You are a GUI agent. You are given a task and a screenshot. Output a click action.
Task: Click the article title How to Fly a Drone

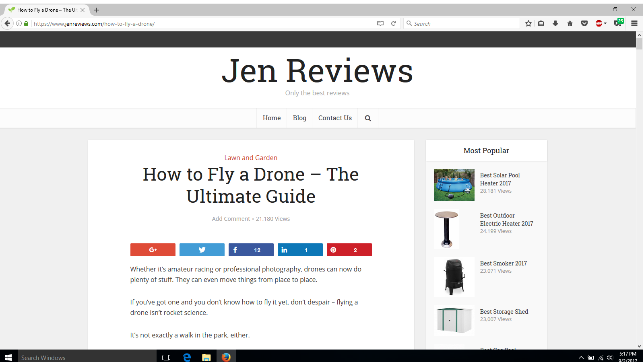(x=251, y=185)
